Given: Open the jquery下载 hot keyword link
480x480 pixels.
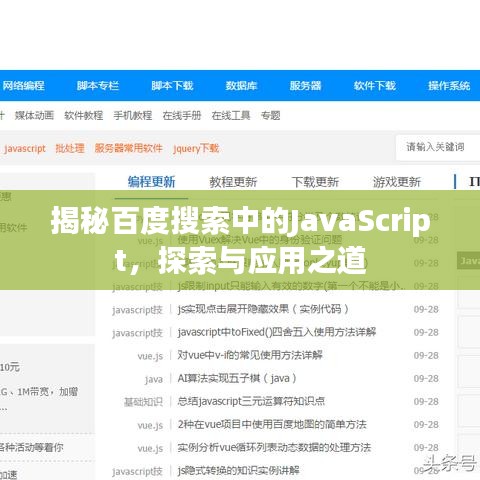Looking at the screenshot, I should tap(196, 148).
